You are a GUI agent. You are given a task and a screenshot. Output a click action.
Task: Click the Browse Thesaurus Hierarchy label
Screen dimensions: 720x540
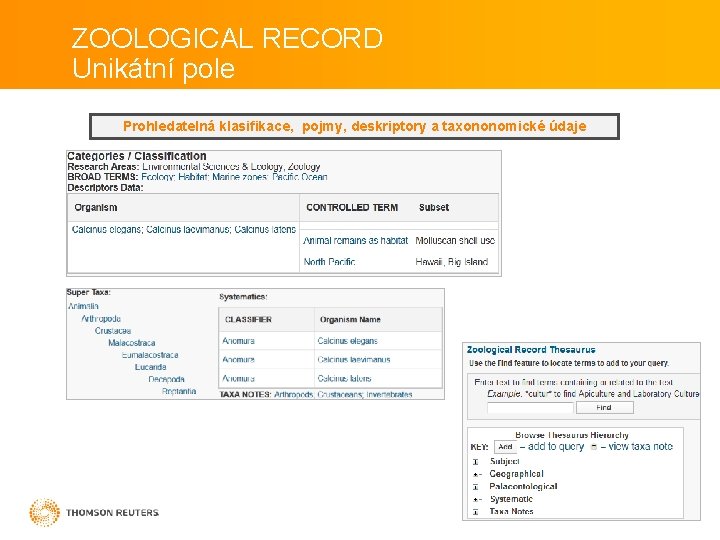[x=572, y=435]
